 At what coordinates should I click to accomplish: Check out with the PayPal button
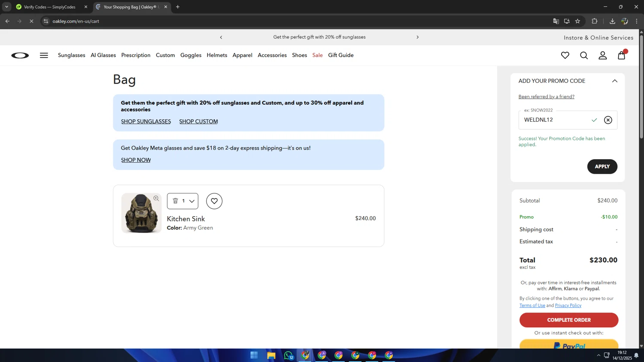pos(568,344)
